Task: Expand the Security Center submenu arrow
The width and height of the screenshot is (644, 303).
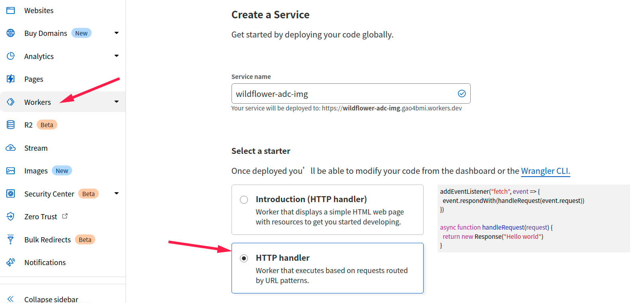Action: coord(116,193)
